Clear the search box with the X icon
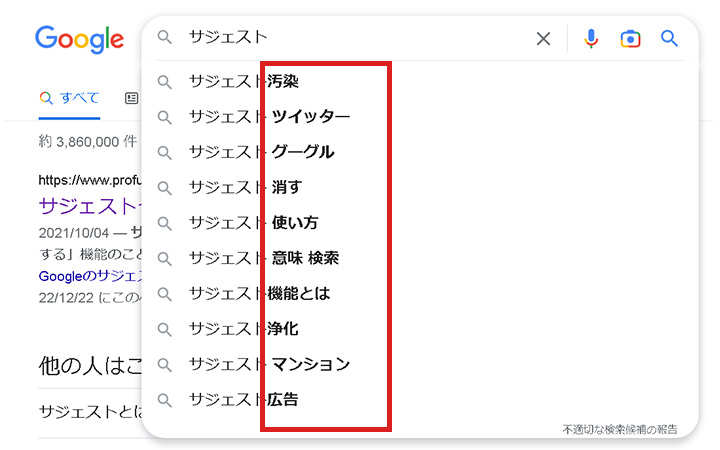 coord(543,39)
